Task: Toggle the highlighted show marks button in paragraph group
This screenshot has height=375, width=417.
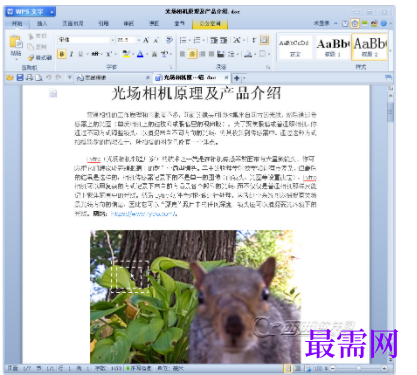Action: (x=264, y=40)
